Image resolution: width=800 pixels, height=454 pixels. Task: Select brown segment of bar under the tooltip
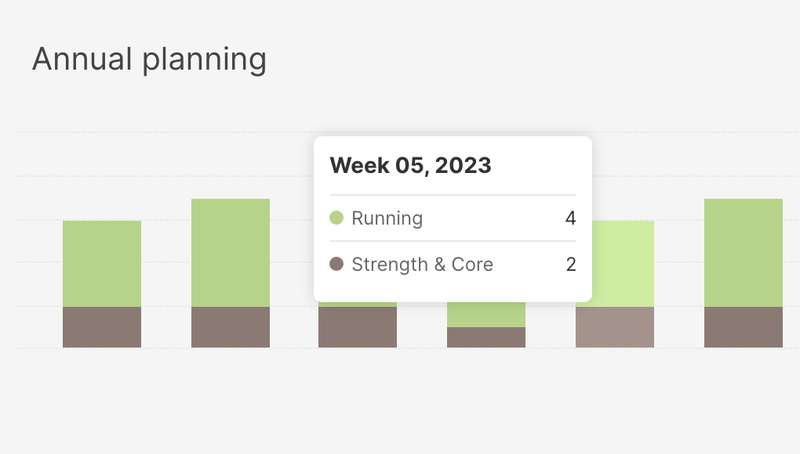(x=357, y=327)
